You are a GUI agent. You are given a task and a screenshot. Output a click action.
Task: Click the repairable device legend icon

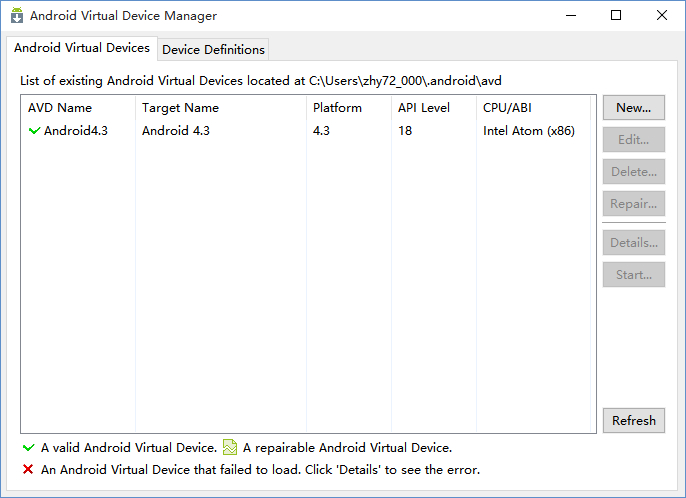230,448
